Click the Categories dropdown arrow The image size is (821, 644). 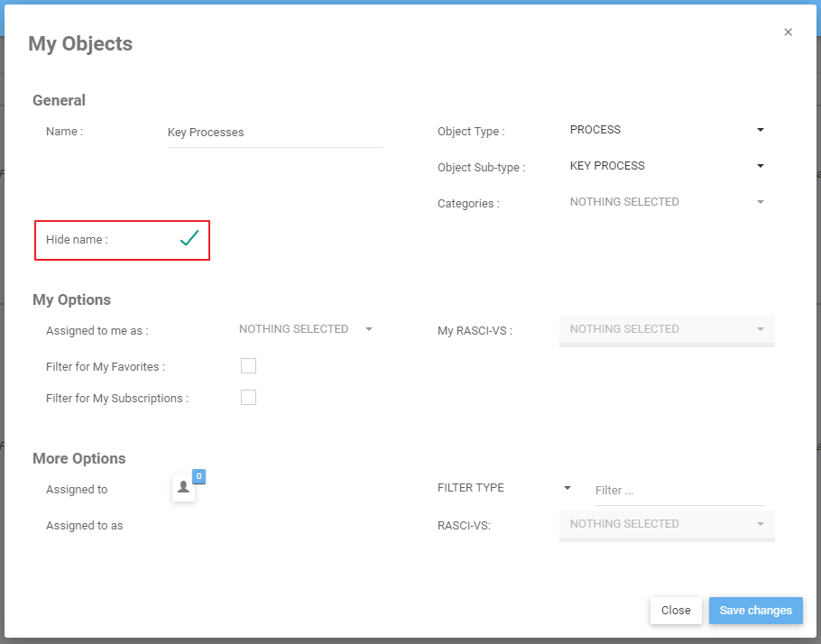coord(761,202)
